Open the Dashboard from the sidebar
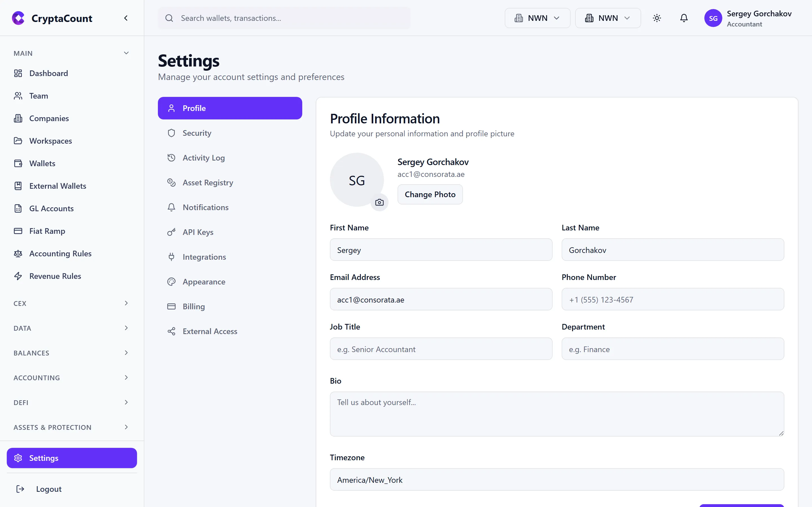This screenshot has height=507, width=812. 49,73
